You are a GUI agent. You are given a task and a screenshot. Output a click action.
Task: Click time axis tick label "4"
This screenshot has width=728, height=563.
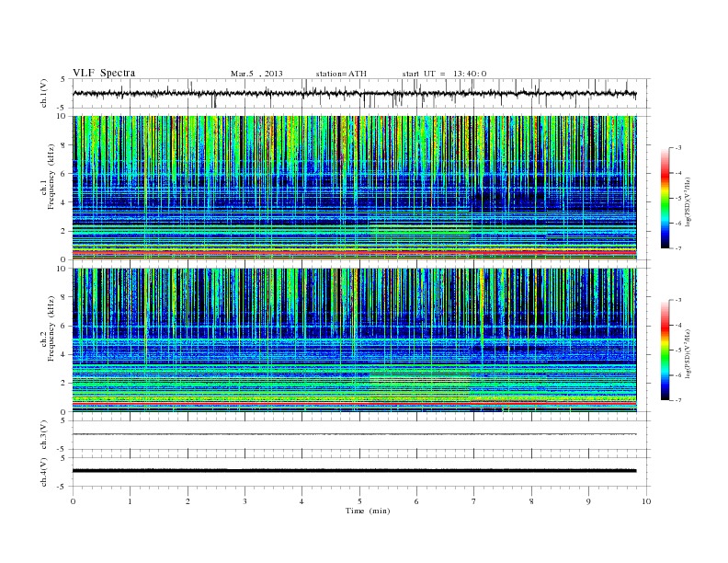(x=301, y=501)
